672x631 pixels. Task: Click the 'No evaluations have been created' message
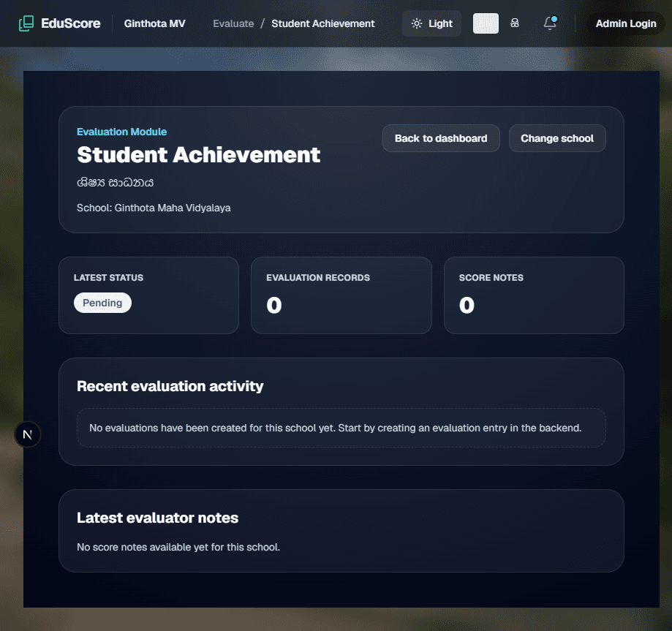point(335,428)
